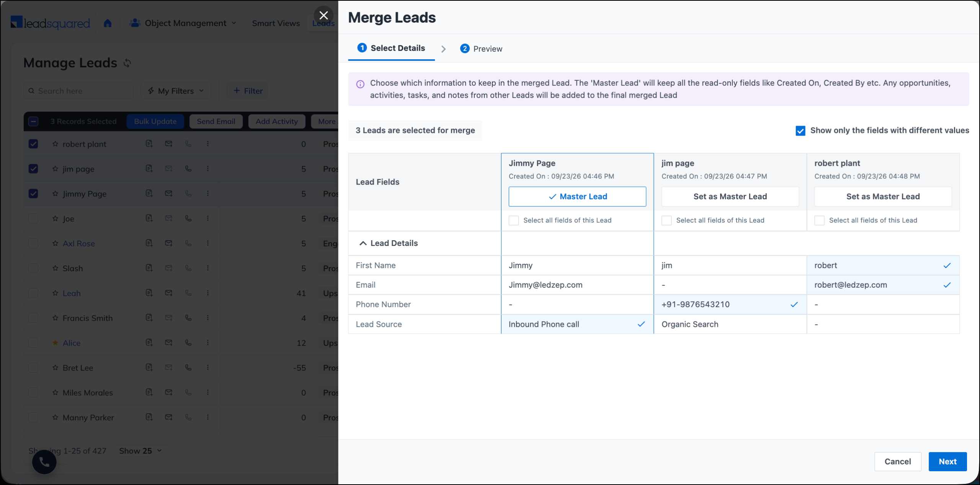
Task: Select First Name value jim
Action: 730,265
